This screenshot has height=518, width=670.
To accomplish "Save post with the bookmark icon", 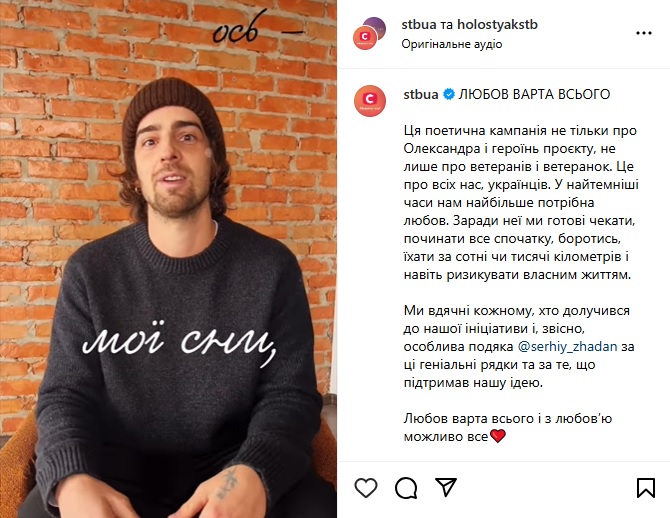I will coord(646,488).
